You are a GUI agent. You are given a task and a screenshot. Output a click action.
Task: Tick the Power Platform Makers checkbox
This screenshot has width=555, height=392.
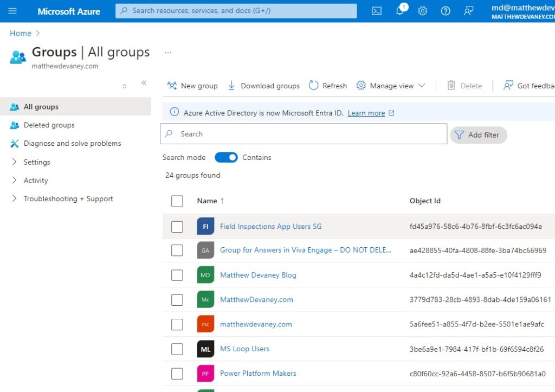pyautogui.click(x=177, y=374)
